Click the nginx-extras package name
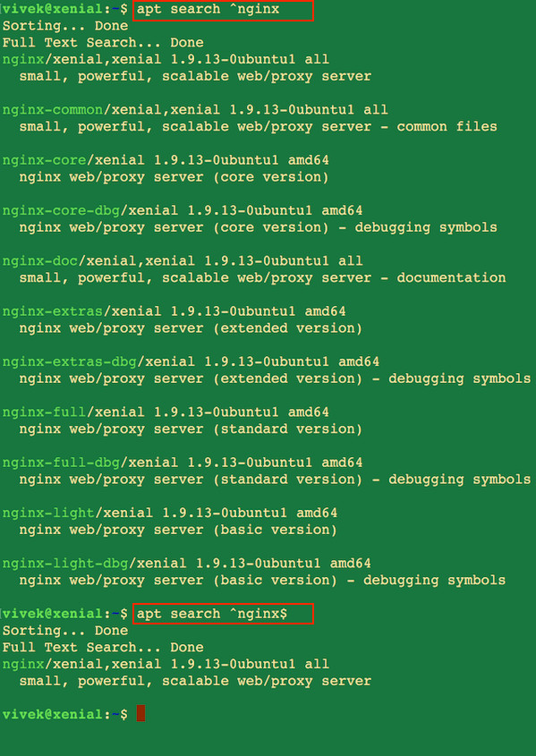 53,311
